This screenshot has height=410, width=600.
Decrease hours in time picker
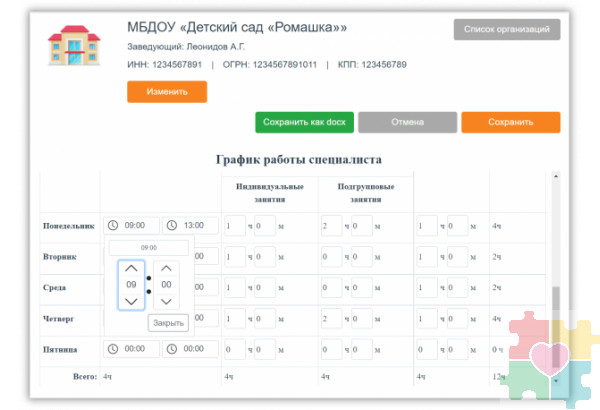tap(131, 302)
